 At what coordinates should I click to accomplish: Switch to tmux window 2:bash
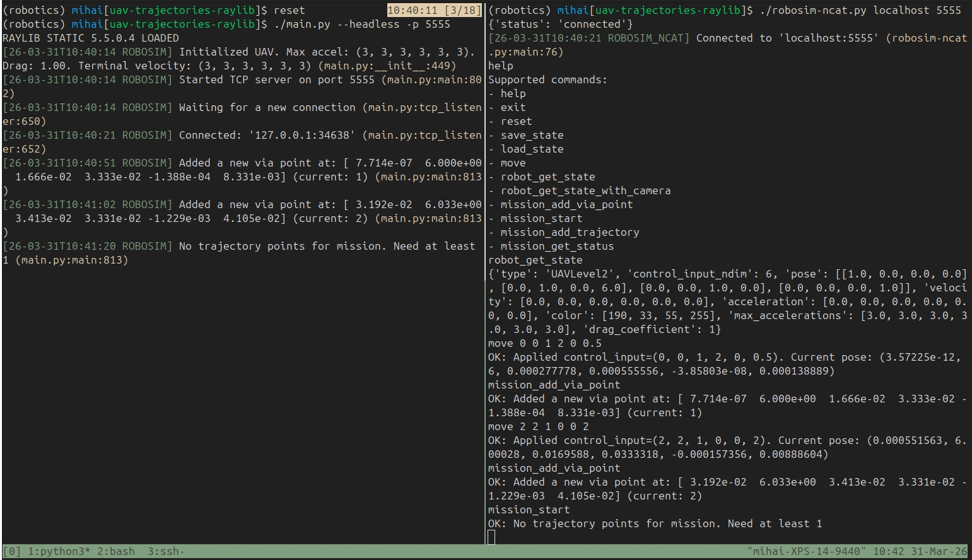coord(115,551)
